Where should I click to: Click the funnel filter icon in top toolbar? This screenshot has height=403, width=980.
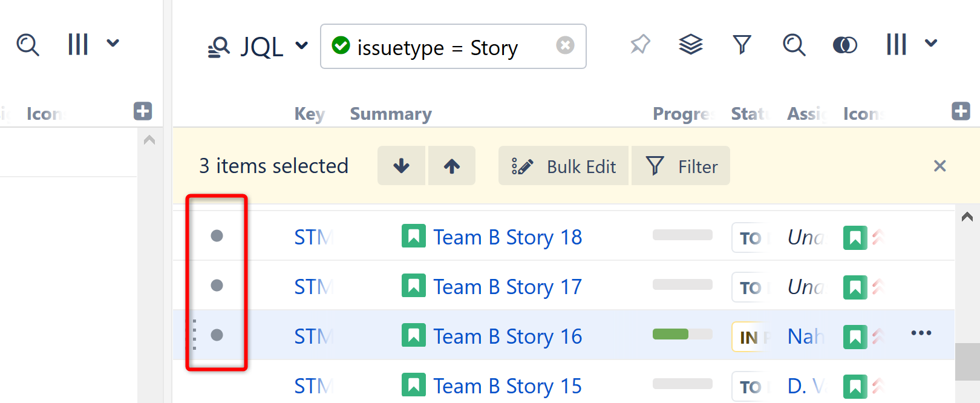click(742, 44)
